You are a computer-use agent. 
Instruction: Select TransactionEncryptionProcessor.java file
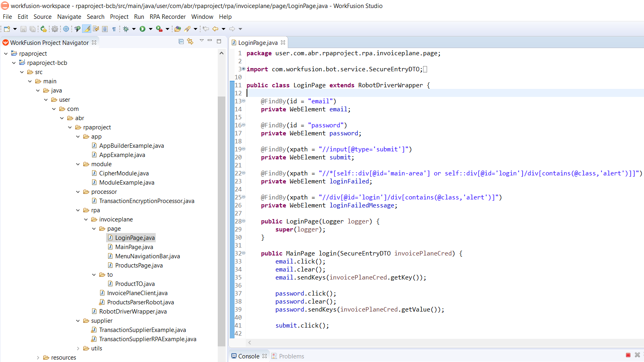click(146, 201)
